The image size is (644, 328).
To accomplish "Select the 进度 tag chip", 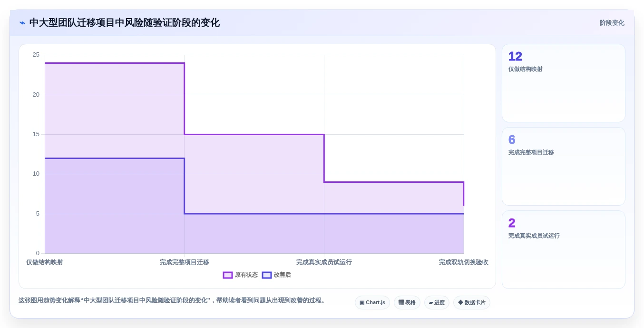I will coord(437,303).
